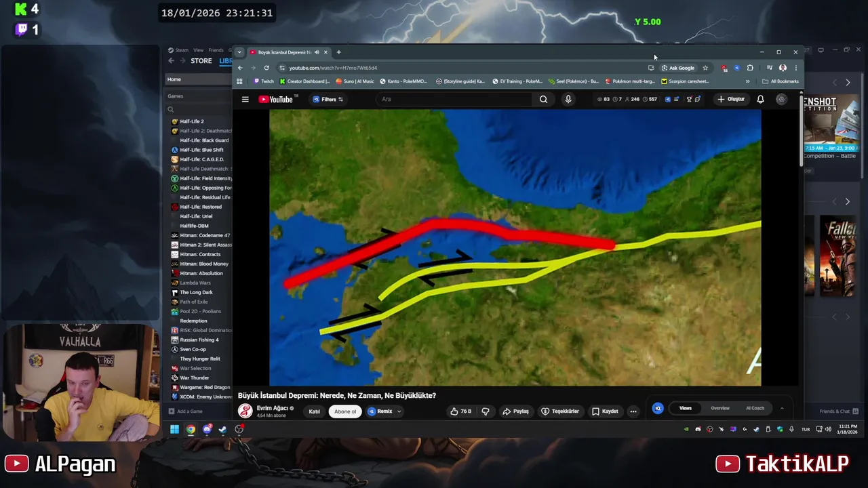Focus the YouTube 'Ara' search field

(454, 99)
